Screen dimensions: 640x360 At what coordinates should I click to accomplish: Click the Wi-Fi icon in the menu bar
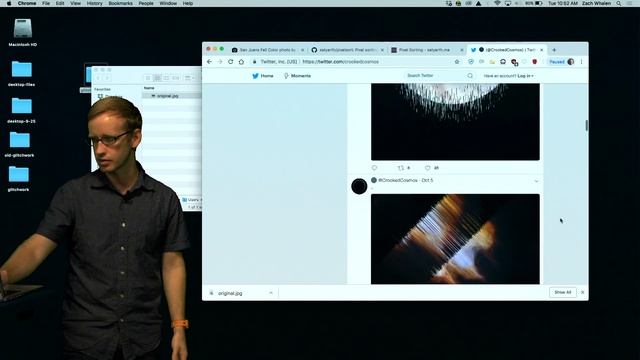pyautogui.click(x=497, y=3)
